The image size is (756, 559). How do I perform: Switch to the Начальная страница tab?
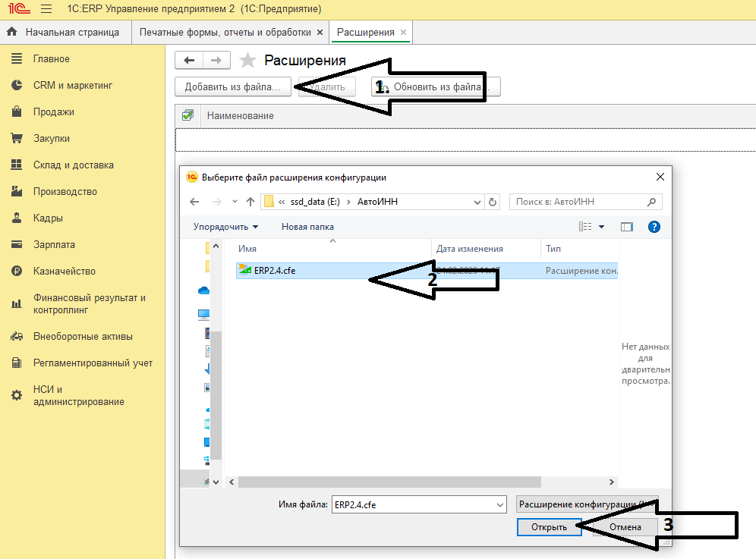(65, 33)
